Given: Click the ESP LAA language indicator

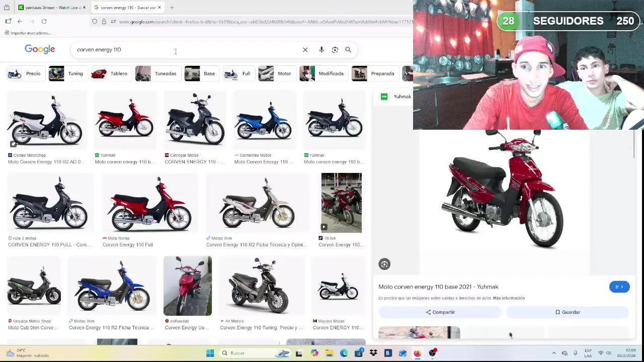Looking at the screenshot, I should coord(588,353).
